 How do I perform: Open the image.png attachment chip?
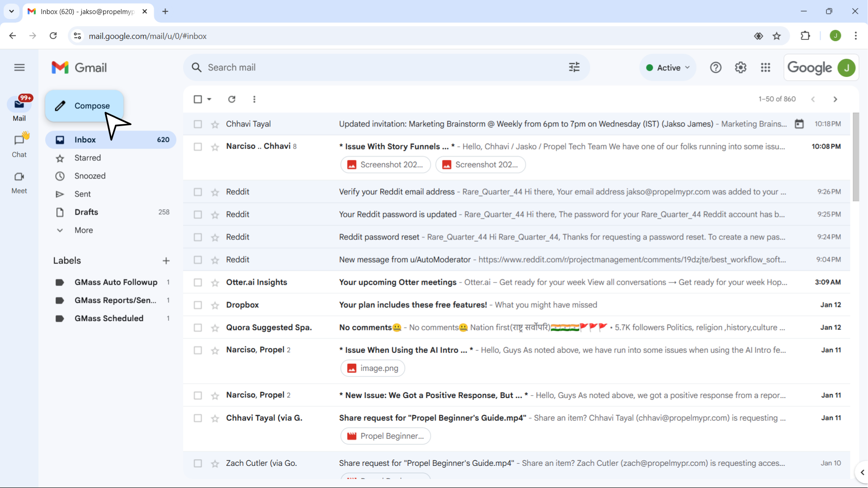click(373, 368)
